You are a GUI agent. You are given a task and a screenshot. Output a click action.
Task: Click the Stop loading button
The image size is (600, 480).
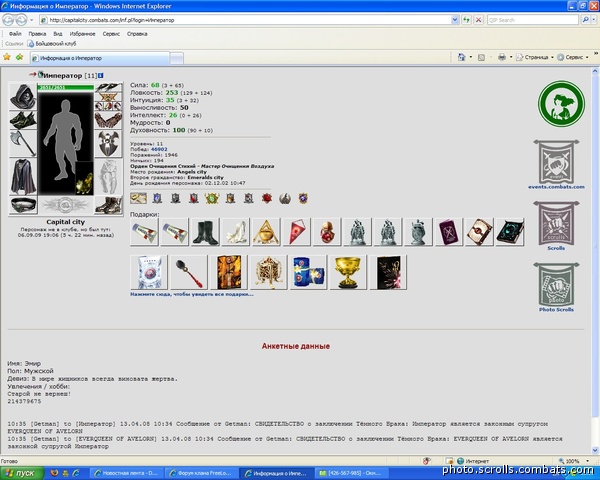[478, 20]
